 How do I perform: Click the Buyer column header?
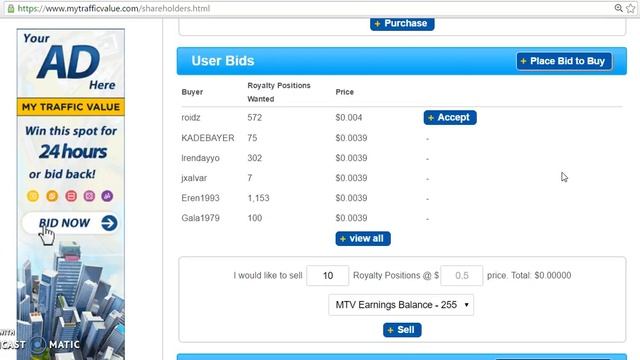coord(192,92)
